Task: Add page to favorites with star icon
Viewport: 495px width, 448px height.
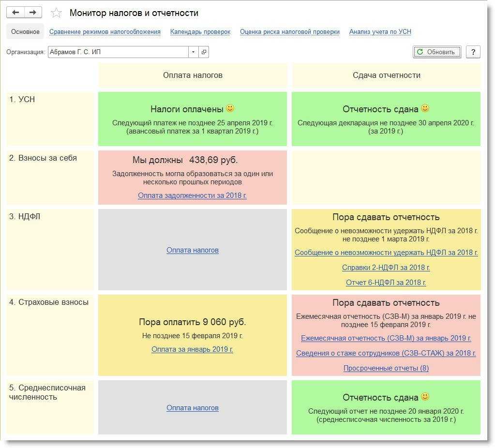Action: pos(56,13)
